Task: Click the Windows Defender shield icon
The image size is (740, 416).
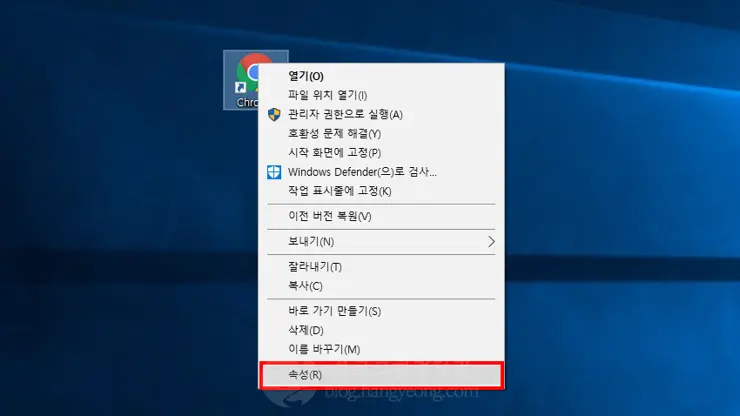Action: pos(274,172)
